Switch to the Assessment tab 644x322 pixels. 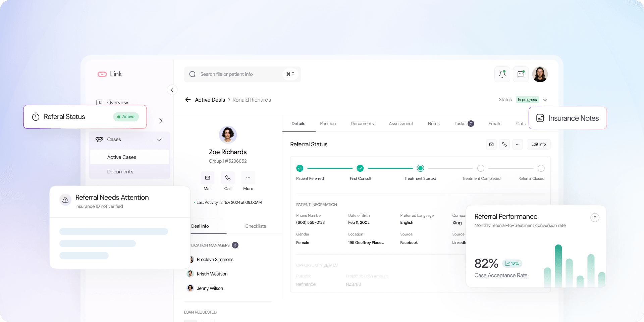tap(401, 123)
